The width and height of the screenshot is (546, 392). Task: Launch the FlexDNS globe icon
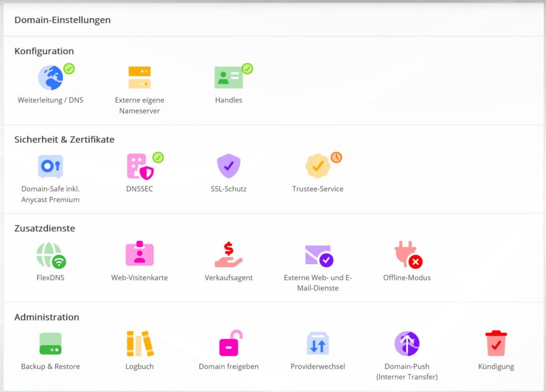(51, 255)
